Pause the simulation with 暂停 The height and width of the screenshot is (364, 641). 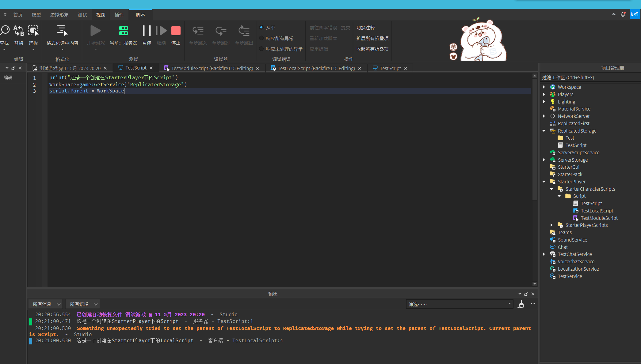[147, 31]
